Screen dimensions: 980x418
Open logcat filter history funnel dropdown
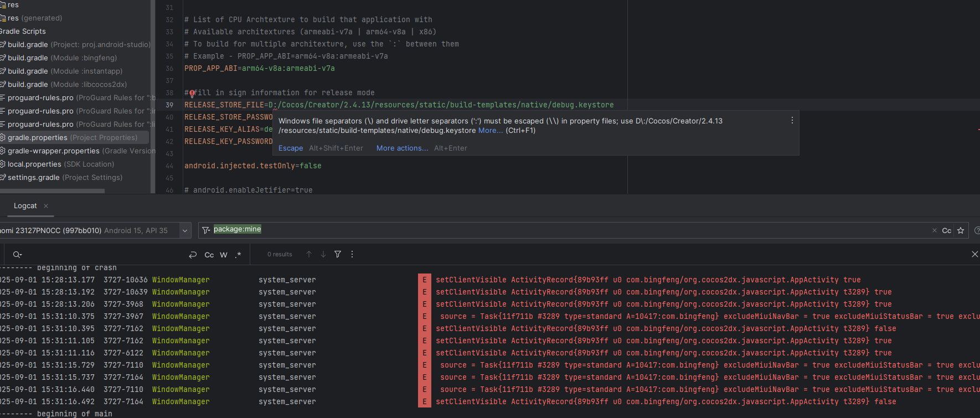[206, 230]
